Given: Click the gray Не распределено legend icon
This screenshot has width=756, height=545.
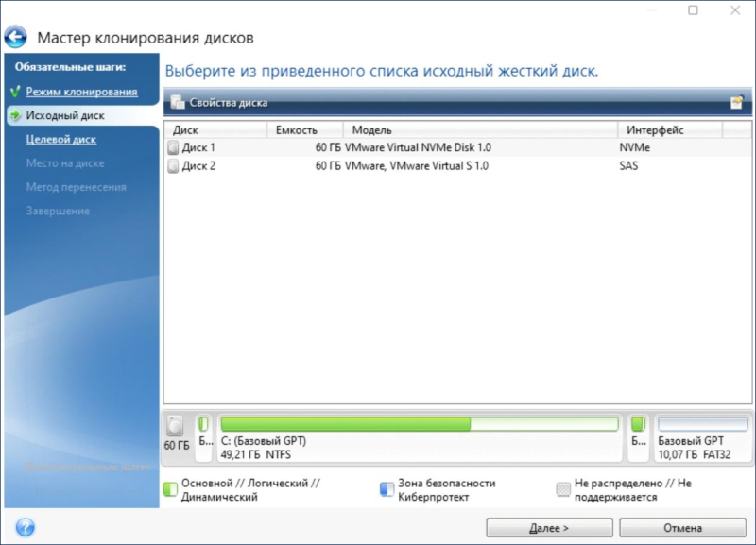Looking at the screenshot, I should 563,488.
